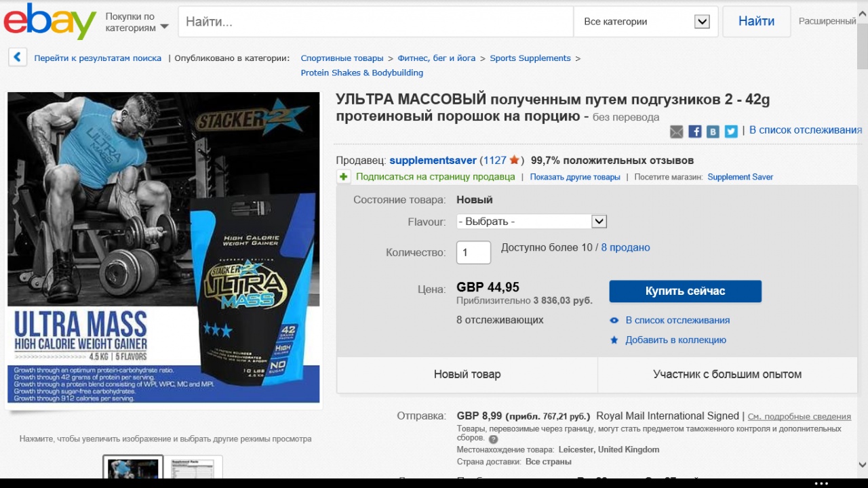Click the eye icon beside watch list

614,321
